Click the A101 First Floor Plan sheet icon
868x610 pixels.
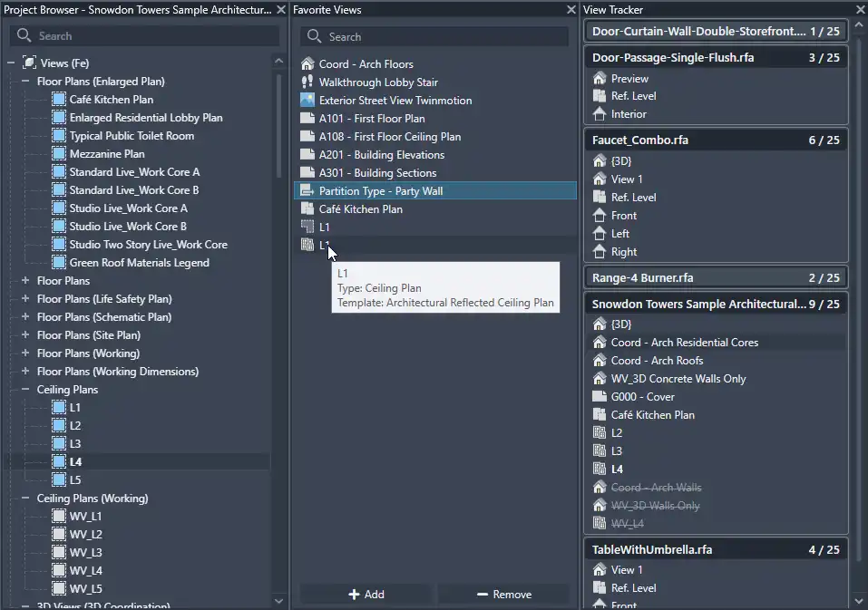tap(307, 119)
